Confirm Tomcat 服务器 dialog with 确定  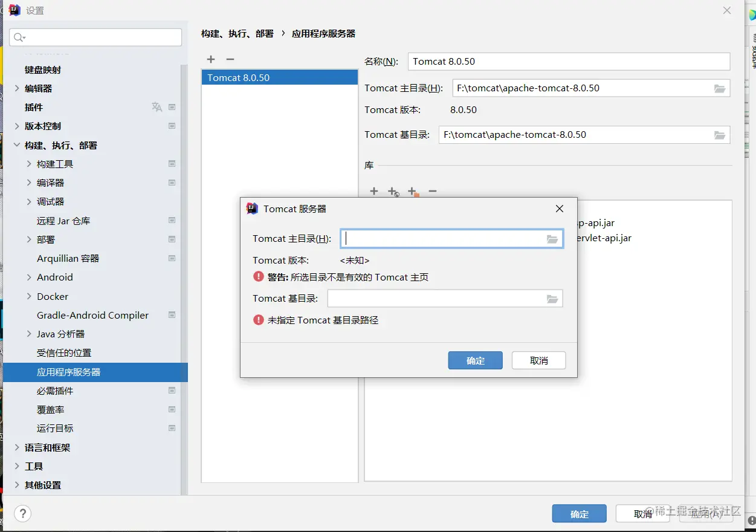coord(476,360)
